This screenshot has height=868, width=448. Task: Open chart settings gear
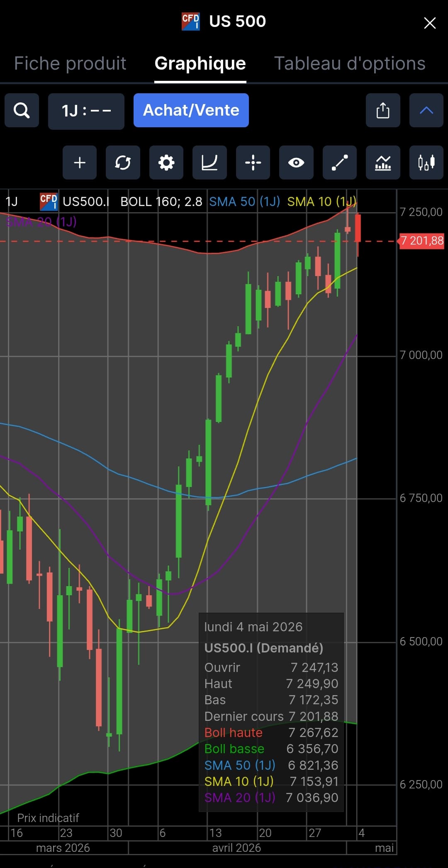pos(166,162)
